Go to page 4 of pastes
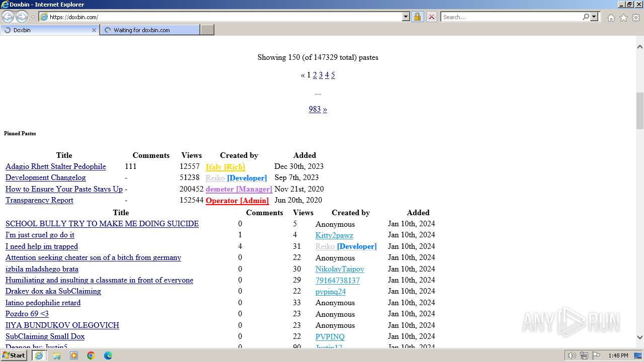The width and height of the screenshot is (644, 362). 327,75
